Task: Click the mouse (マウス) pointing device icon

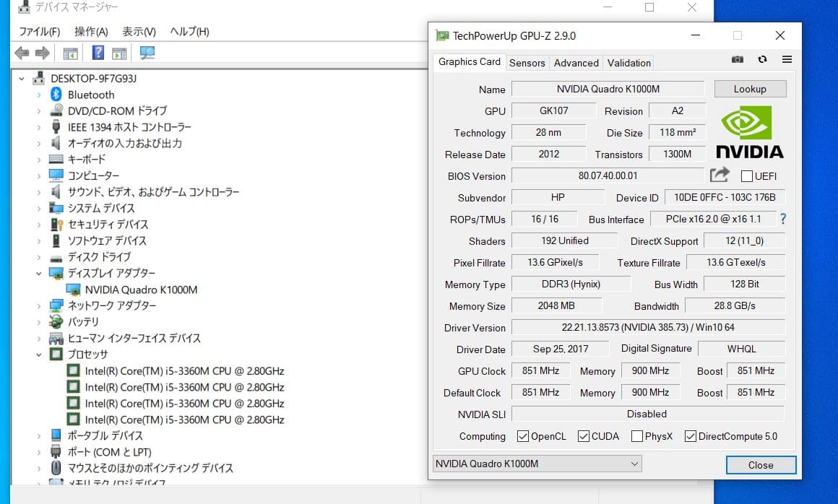Action: point(56,468)
